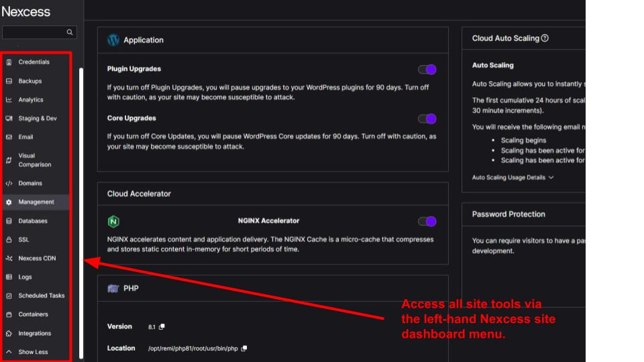Viewport: 644px width, 362px height.
Task: Click the Integrations puzzle icon
Action: point(9,333)
